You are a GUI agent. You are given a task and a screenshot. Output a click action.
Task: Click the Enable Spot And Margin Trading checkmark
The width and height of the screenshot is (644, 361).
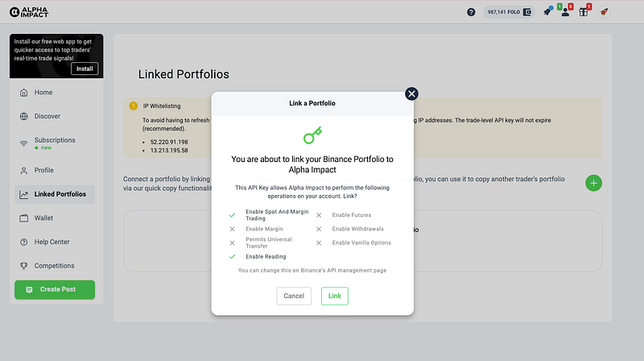click(x=232, y=215)
